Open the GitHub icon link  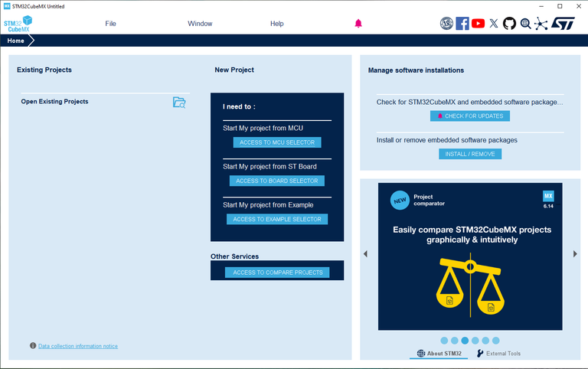509,24
